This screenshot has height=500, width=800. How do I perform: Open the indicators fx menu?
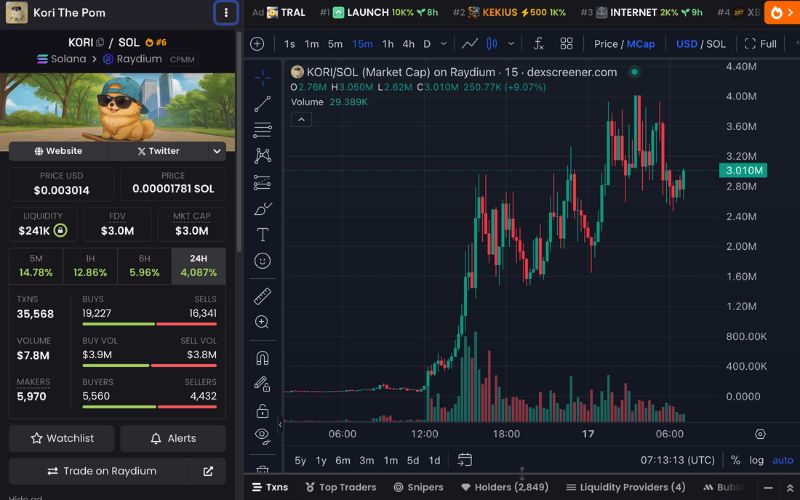click(x=538, y=44)
